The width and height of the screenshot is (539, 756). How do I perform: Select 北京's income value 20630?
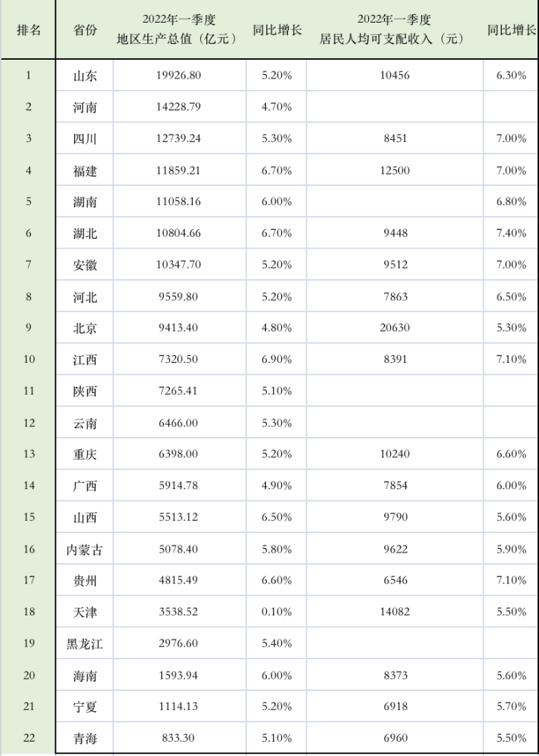[395, 328]
